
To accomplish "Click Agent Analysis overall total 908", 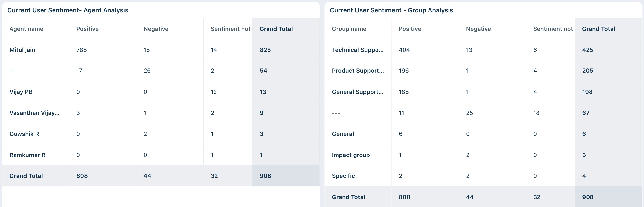I will coord(265,176).
